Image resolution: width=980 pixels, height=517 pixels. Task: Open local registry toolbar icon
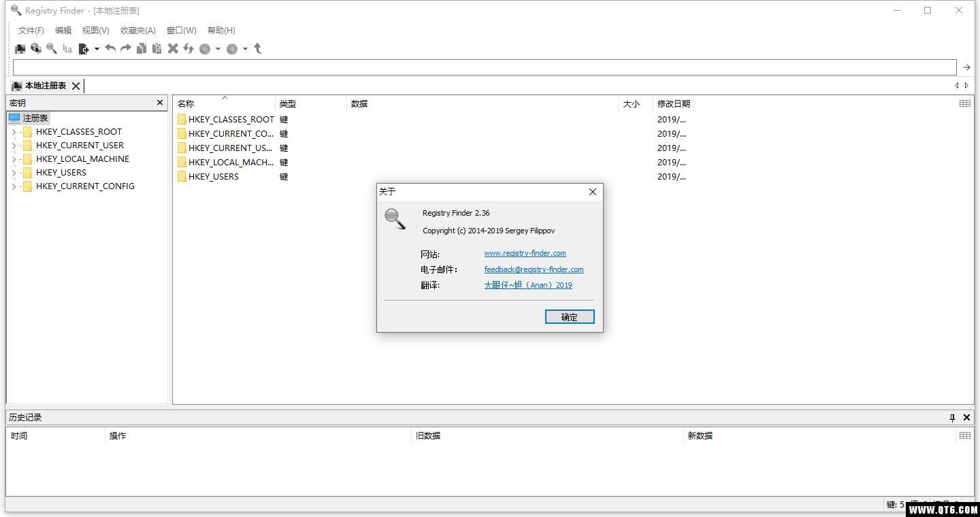(20, 48)
